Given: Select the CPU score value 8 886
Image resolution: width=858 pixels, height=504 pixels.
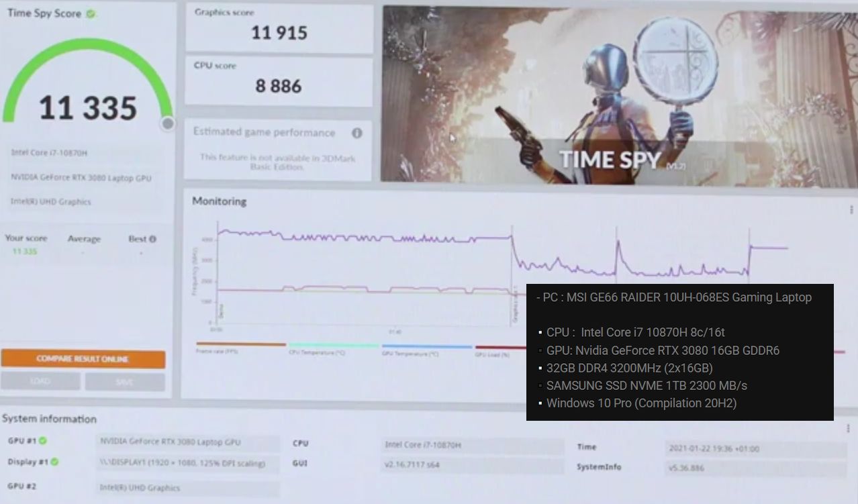Looking at the screenshot, I should (279, 86).
